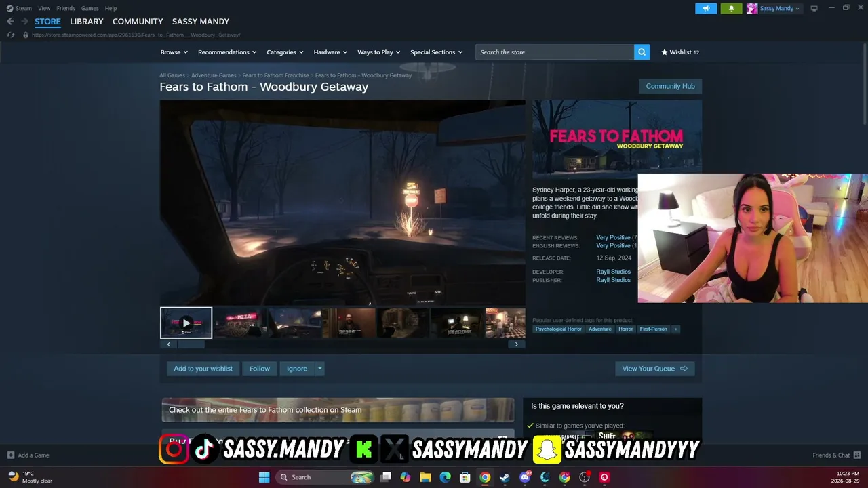Go forward using the forward arrow
Screen dimensions: 868x488
tap(24, 22)
